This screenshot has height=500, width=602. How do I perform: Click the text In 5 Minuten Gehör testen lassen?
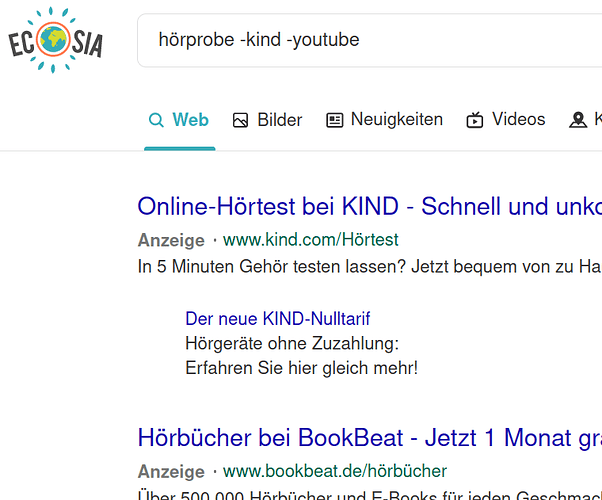[x=271, y=267]
